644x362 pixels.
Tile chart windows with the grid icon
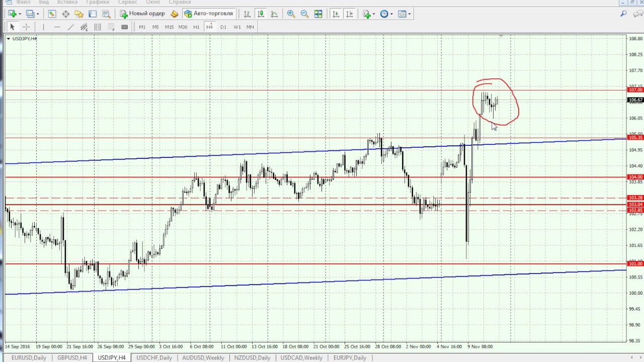(318, 14)
